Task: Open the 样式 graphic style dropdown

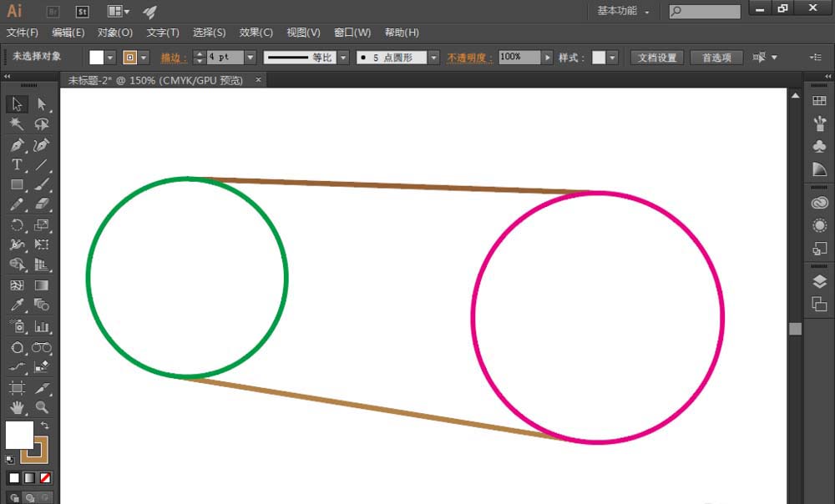Action: click(x=612, y=58)
